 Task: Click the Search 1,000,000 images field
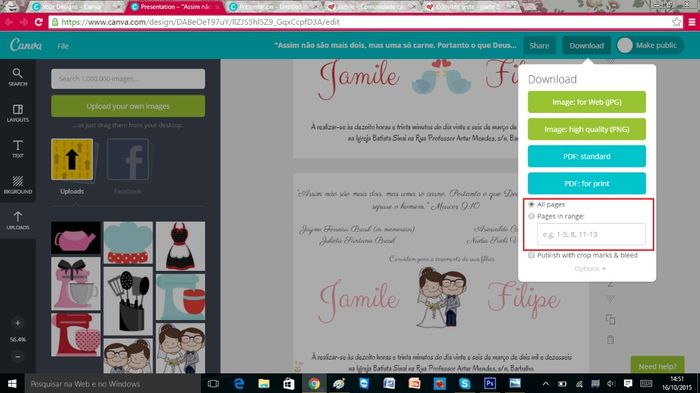(x=128, y=79)
